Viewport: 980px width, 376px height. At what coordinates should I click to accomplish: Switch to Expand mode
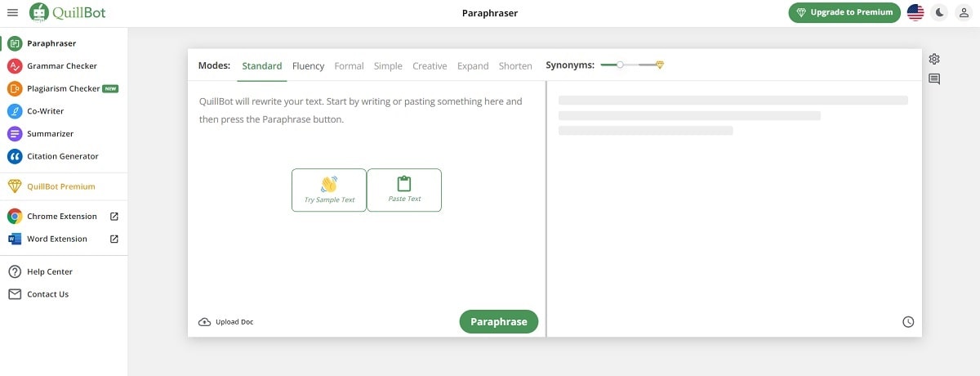click(x=473, y=66)
